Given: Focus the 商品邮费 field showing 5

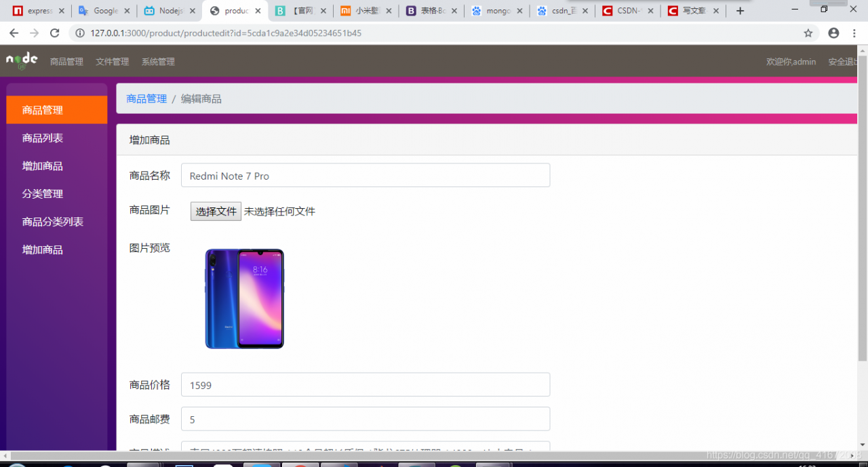Looking at the screenshot, I should 366,419.
